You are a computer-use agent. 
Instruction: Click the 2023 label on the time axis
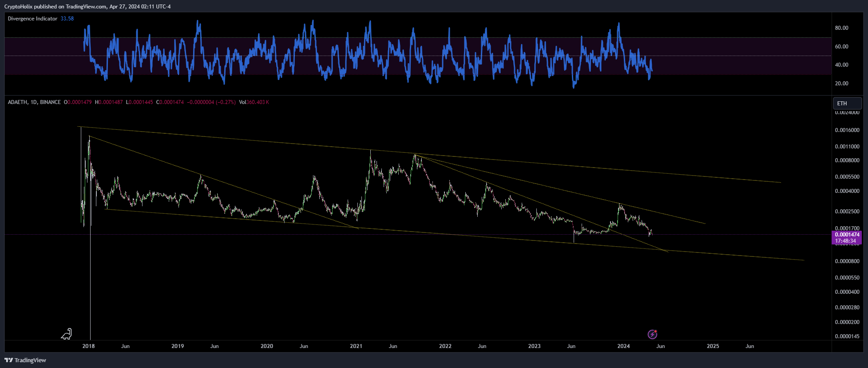pos(535,346)
